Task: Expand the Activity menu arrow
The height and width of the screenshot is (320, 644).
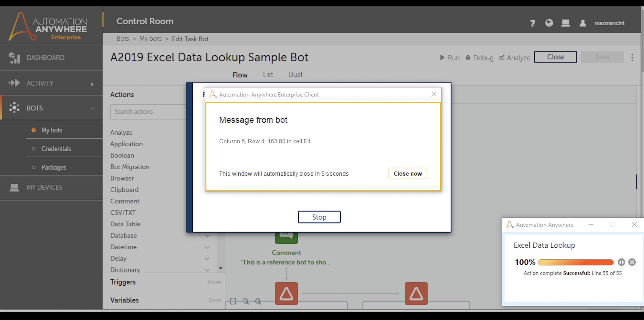Action: 92,84
